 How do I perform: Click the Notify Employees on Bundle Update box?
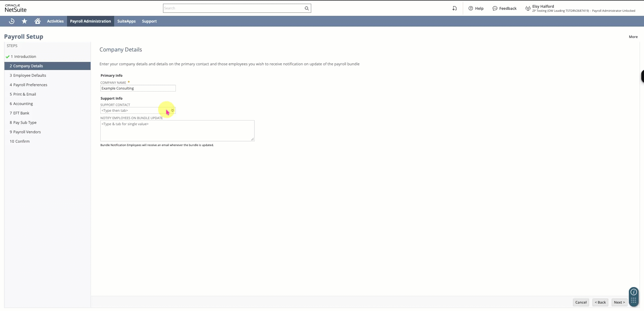pyautogui.click(x=177, y=131)
